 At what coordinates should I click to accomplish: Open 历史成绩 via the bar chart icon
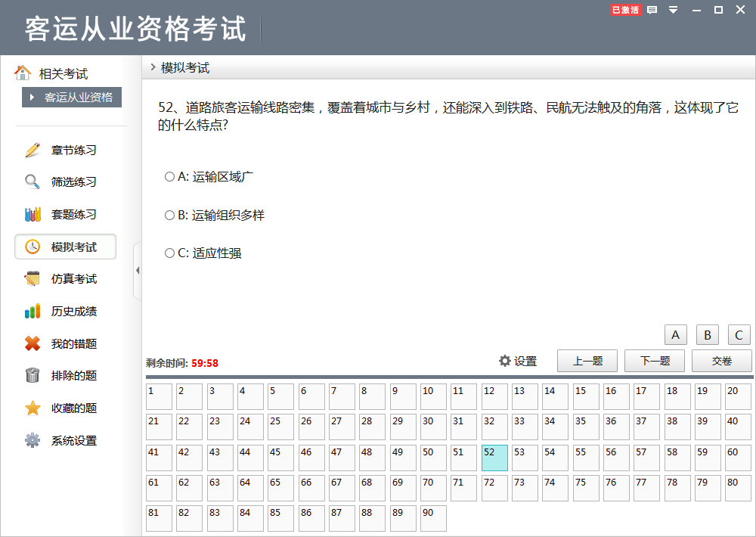(x=32, y=311)
